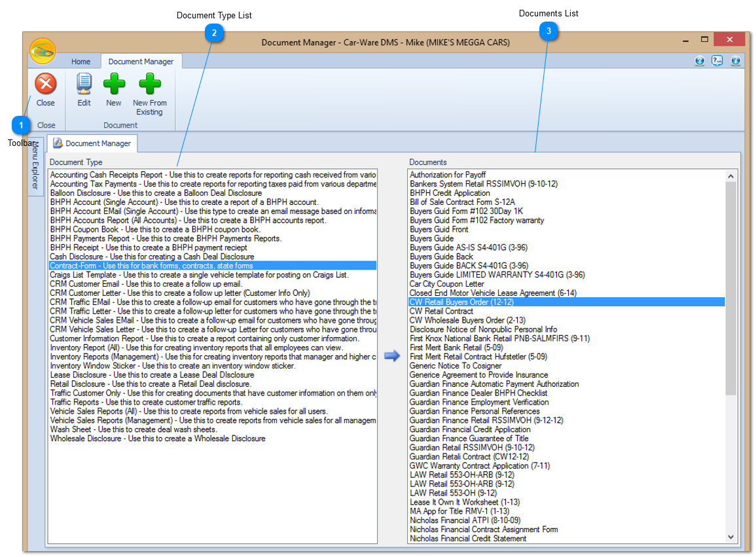Viewport: 756px width, 557px height.
Task: Click the green New document icon
Action: coord(114,84)
